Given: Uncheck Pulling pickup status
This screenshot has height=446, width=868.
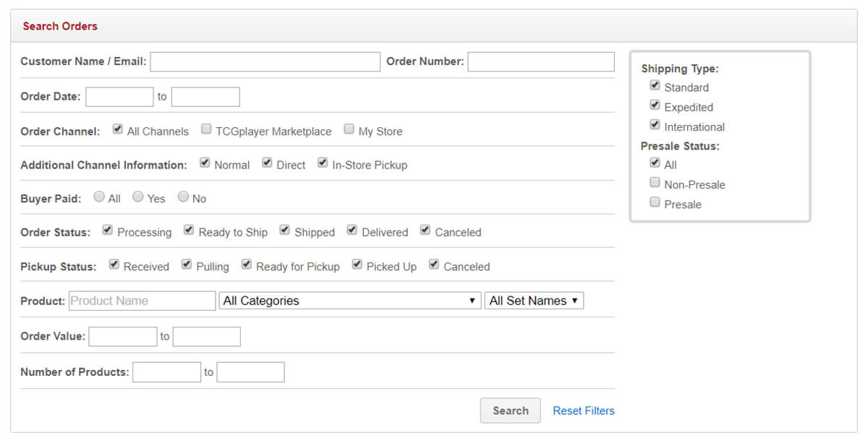Looking at the screenshot, I should (x=187, y=265).
